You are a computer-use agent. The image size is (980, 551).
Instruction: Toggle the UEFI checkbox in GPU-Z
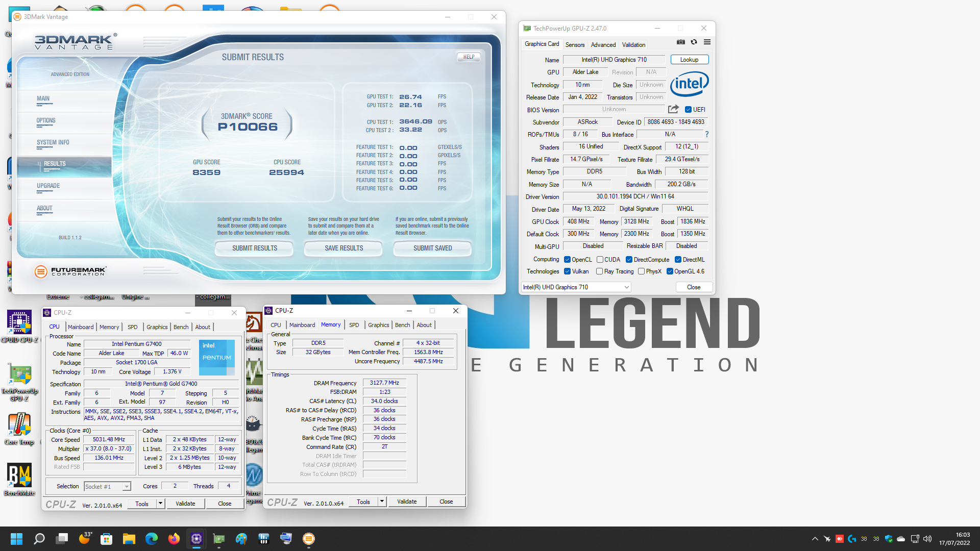[x=688, y=110]
